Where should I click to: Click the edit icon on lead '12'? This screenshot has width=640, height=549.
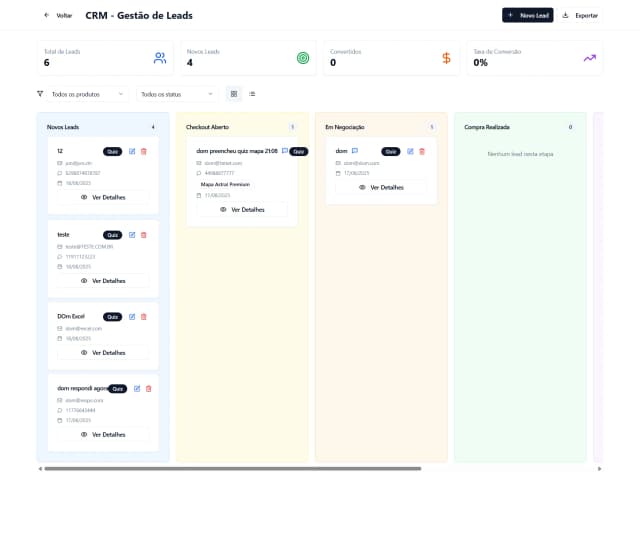(132, 151)
